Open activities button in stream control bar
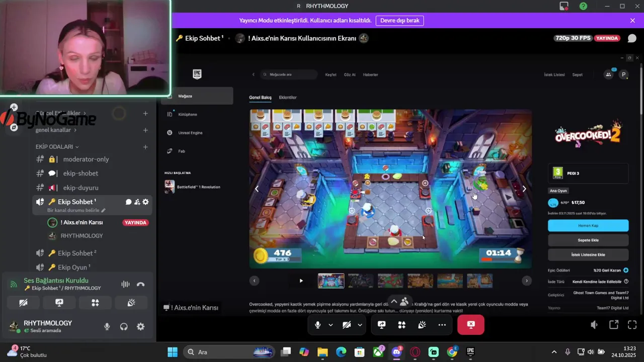 click(401, 325)
